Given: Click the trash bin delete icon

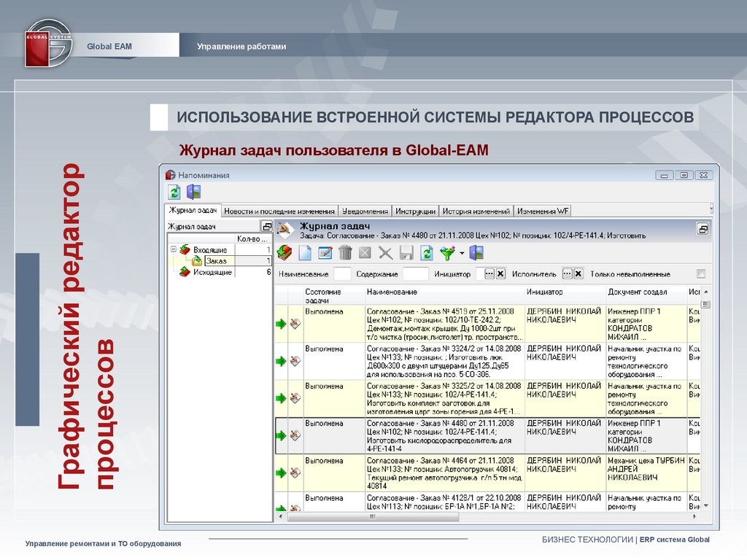Looking at the screenshot, I should pos(345,254).
